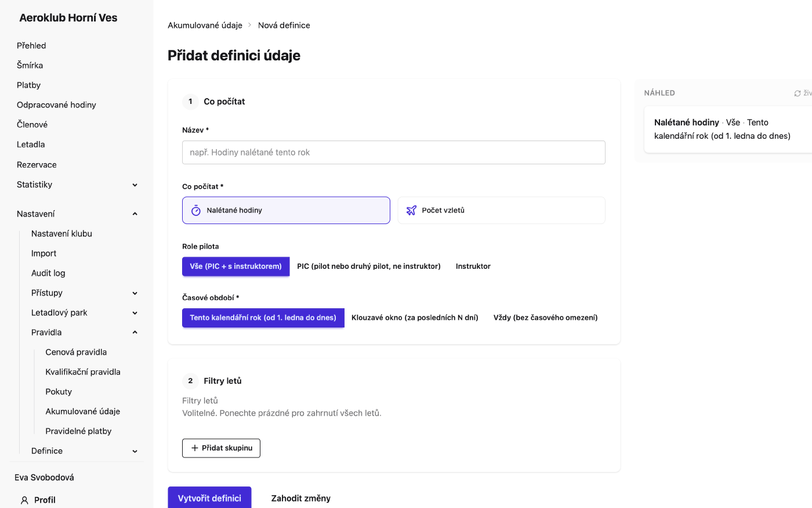Screen dimensions: 812x508
Task: Click the profile person icon
Action: pos(24,500)
